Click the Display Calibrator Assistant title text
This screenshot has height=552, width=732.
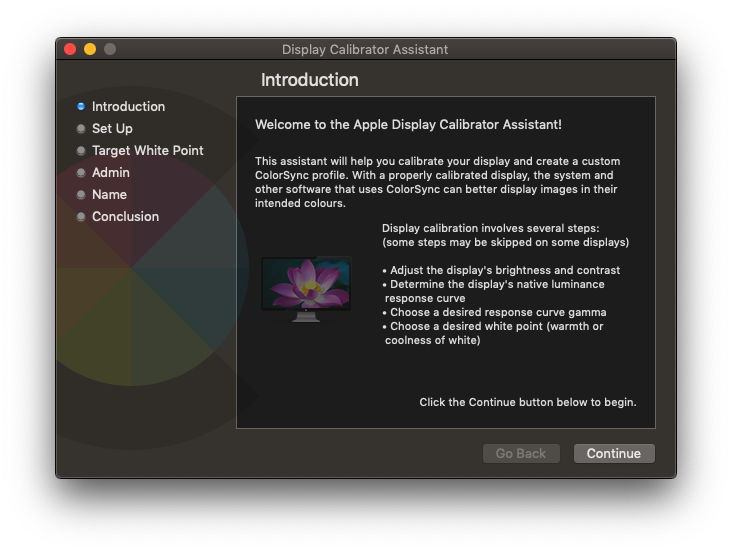pos(365,50)
